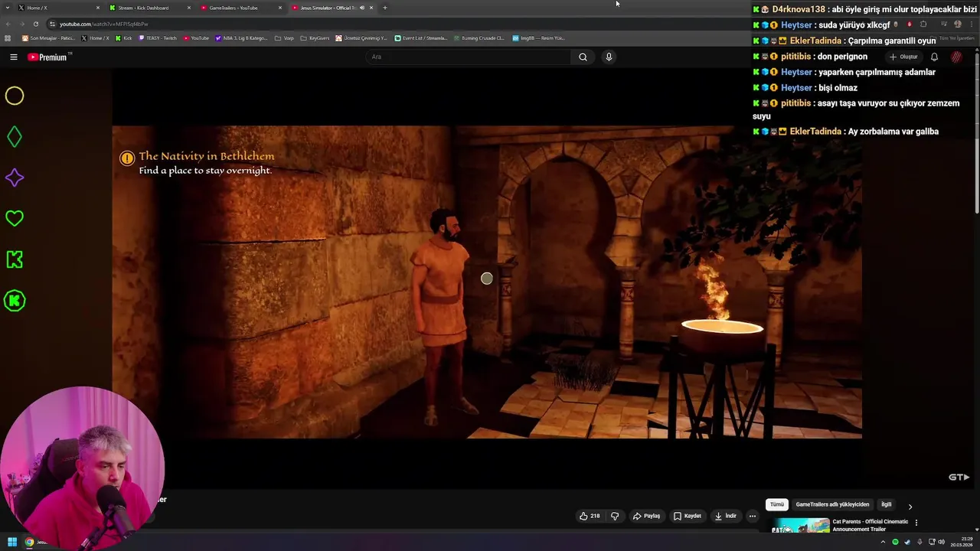980x551 pixels.
Task: Open the YouTube hamburger guide menu
Action: coord(14,57)
